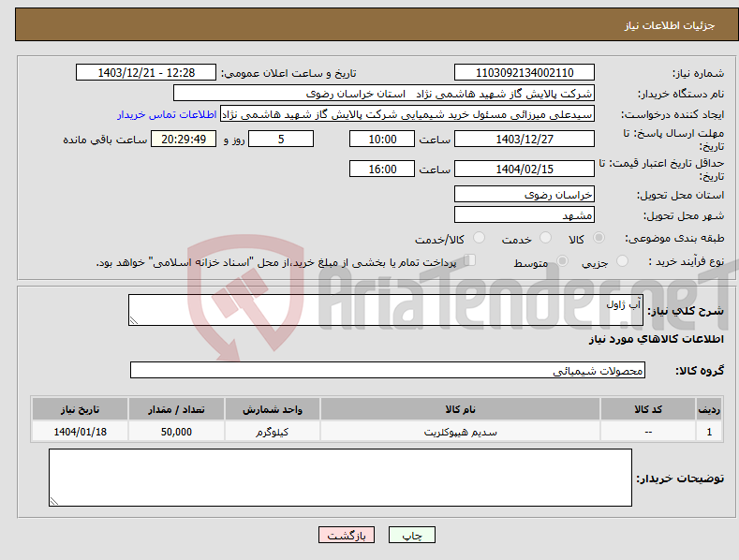Click the buyer organization name field

(384, 94)
